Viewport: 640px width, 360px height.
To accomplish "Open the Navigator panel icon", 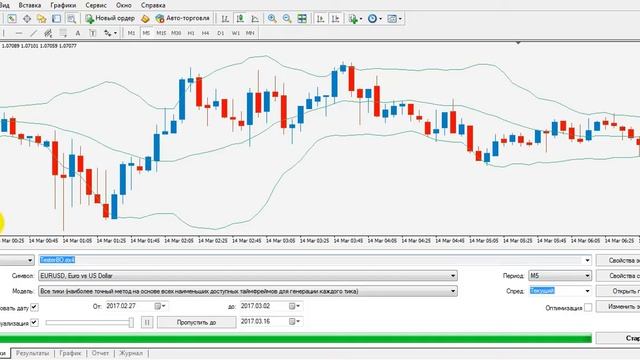I will [x=42, y=19].
